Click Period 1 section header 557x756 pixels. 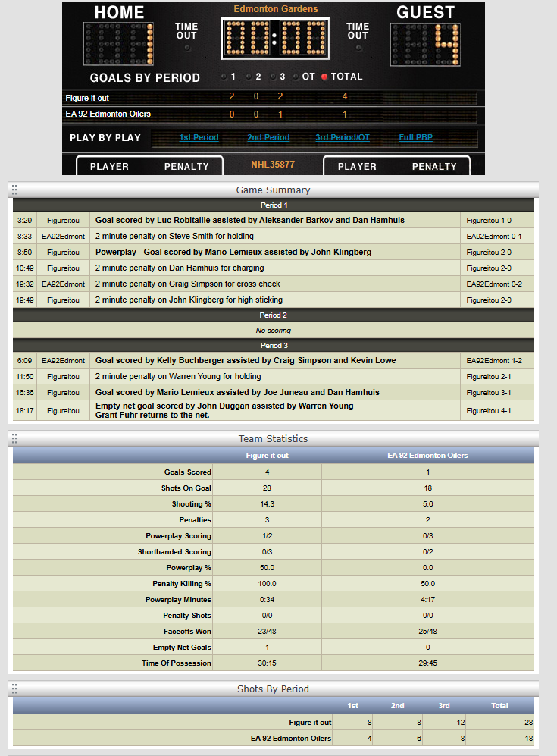[x=274, y=205]
